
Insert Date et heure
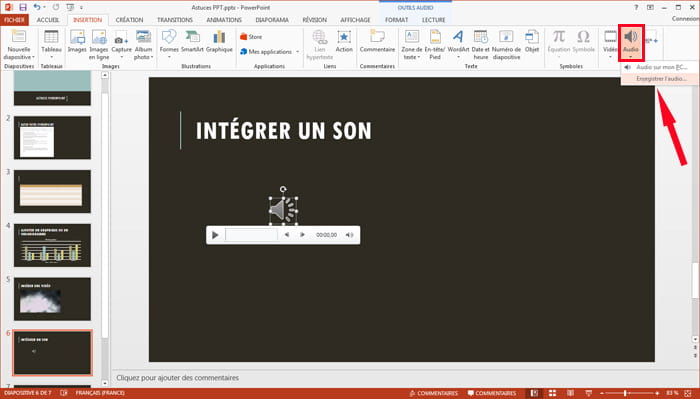click(x=480, y=45)
